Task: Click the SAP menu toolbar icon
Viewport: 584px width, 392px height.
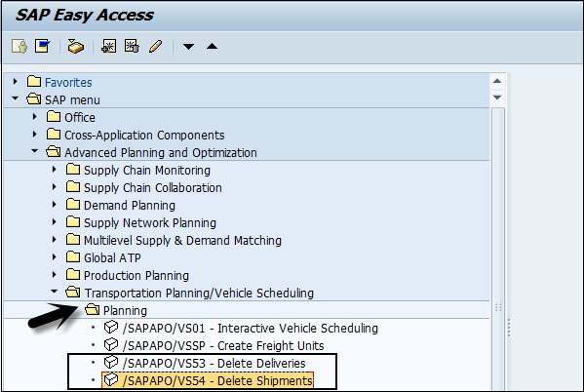Action: (43, 46)
